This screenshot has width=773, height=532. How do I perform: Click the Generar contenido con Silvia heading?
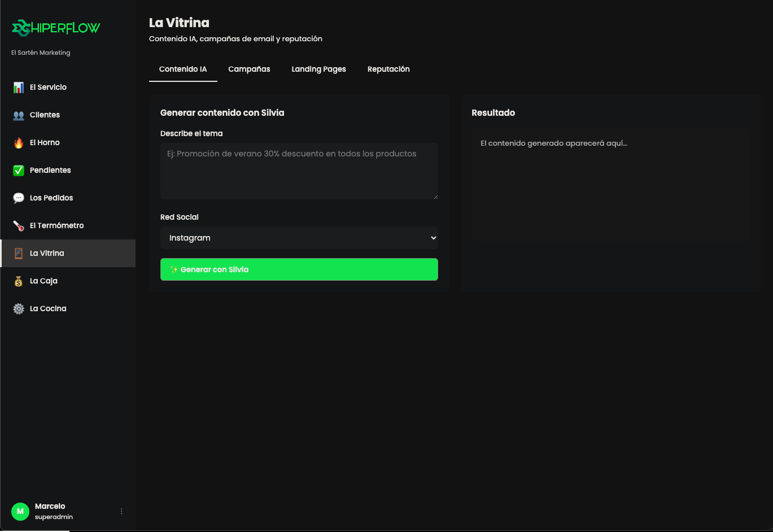222,113
